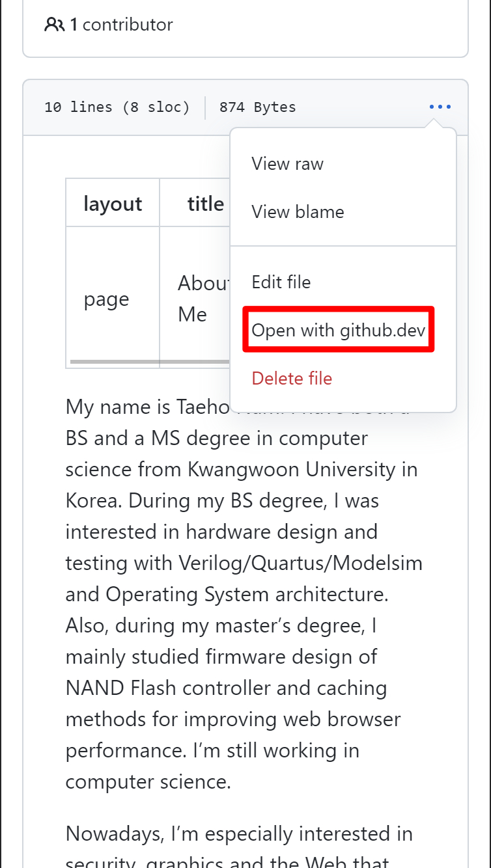This screenshot has height=868, width=491.
Task: Select "View raw" from the menu
Action: pyautogui.click(x=287, y=163)
